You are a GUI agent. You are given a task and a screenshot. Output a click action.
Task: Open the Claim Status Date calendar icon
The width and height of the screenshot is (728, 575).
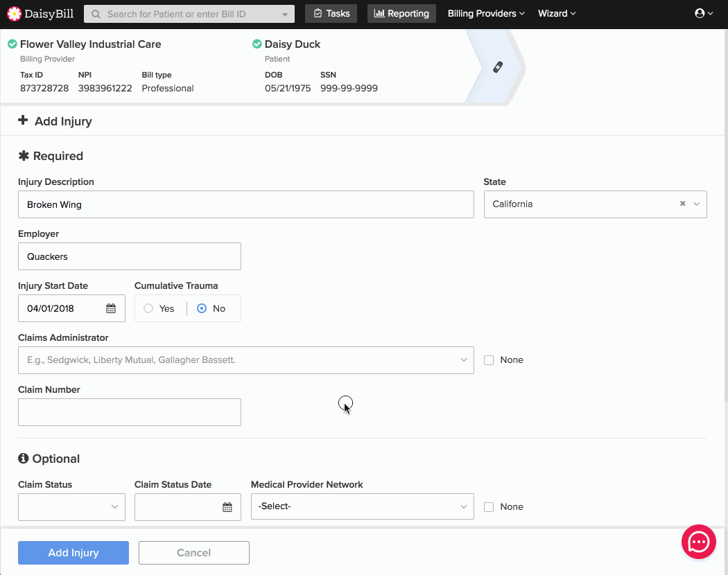point(227,507)
